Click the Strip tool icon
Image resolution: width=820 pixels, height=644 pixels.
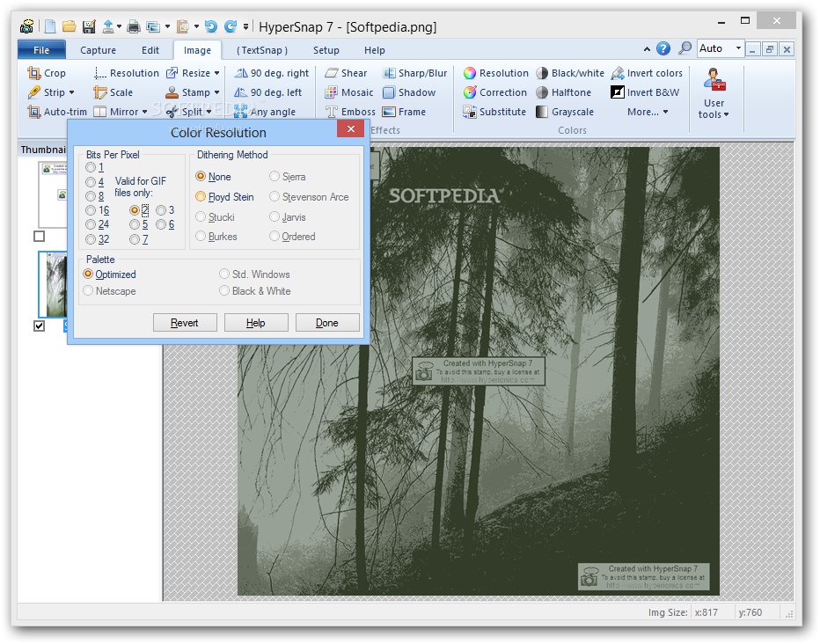pyautogui.click(x=34, y=92)
